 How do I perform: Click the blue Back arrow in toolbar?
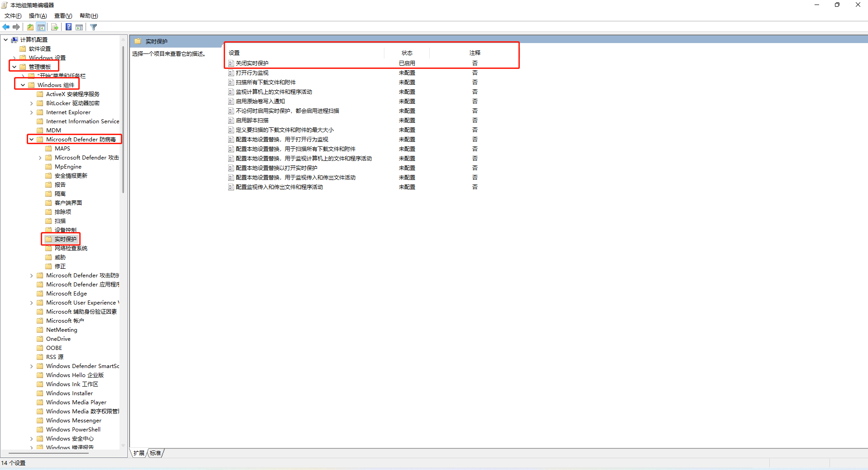tap(6, 27)
